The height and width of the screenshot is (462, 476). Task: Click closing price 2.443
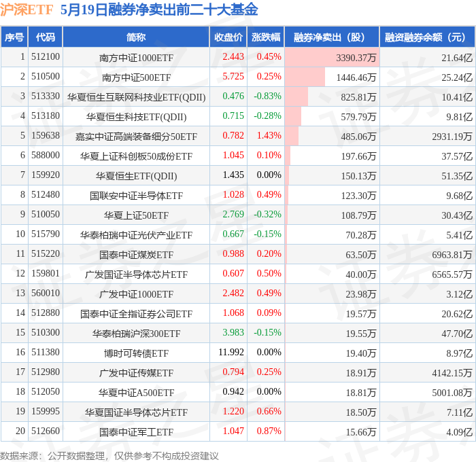(233, 56)
